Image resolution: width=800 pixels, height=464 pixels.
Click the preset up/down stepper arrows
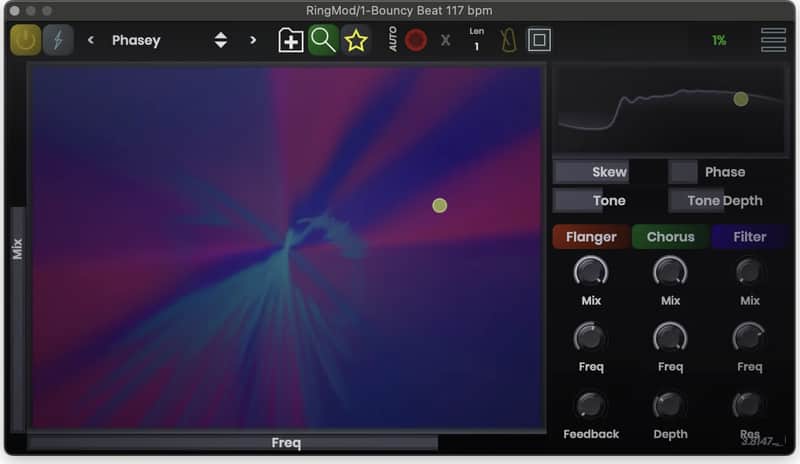coord(220,40)
